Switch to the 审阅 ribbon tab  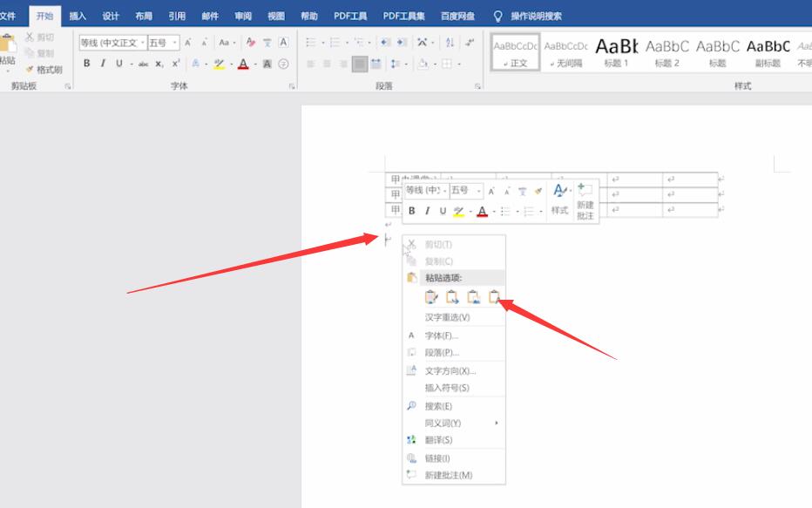243,16
